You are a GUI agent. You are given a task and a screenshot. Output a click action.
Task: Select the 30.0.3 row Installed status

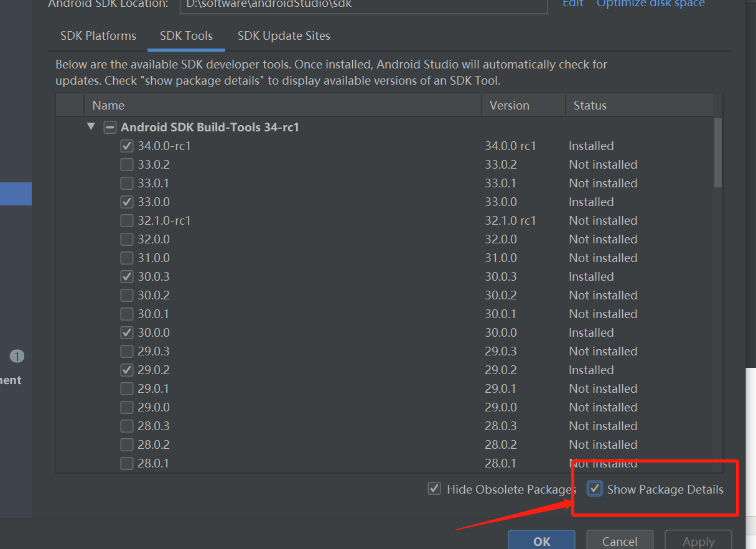(x=591, y=276)
